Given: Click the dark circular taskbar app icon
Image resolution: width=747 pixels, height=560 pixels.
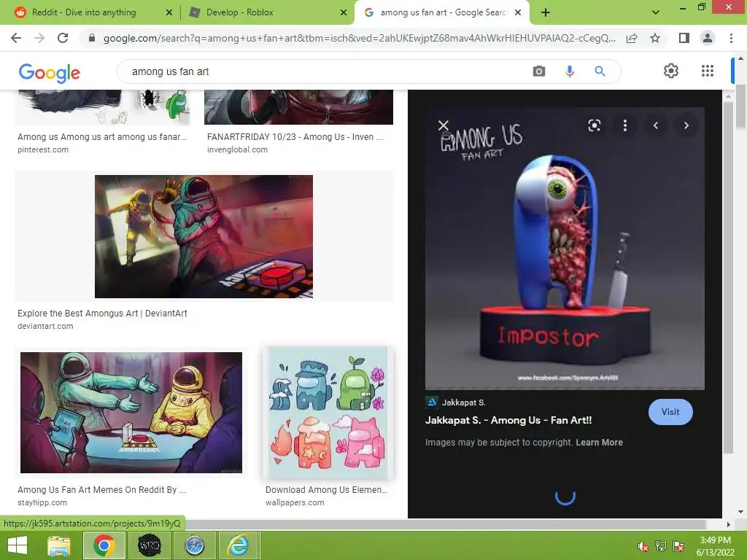Looking at the screenshot, I should coord(149,545).
